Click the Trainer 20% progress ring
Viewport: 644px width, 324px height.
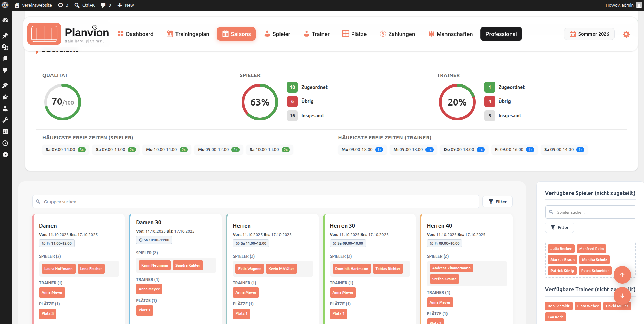pos(457,102)
